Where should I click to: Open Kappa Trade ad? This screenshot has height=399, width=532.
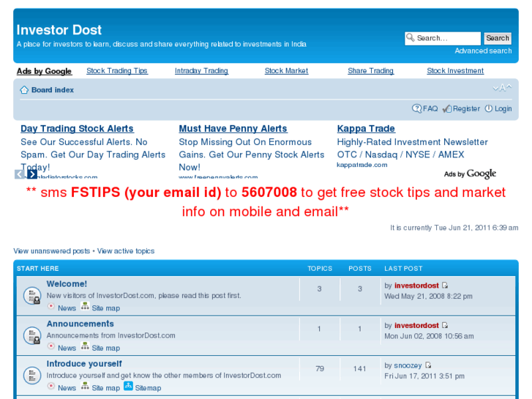pos(366,129)
